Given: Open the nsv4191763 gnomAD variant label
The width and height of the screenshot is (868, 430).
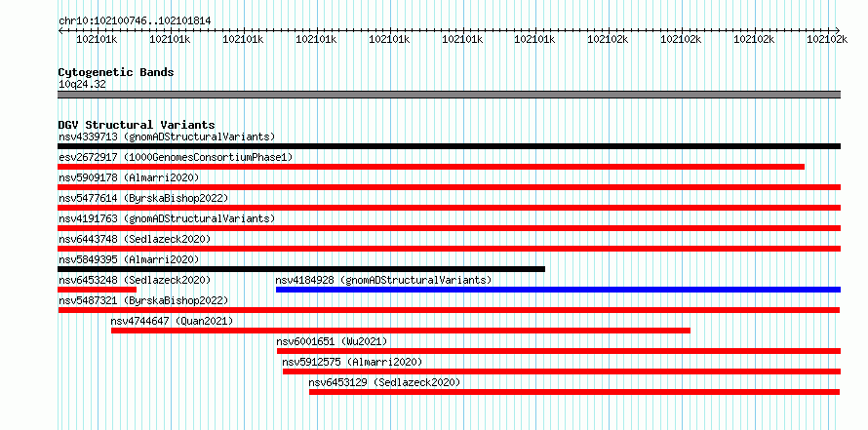Looking at the screenshot, I should 167,218.
